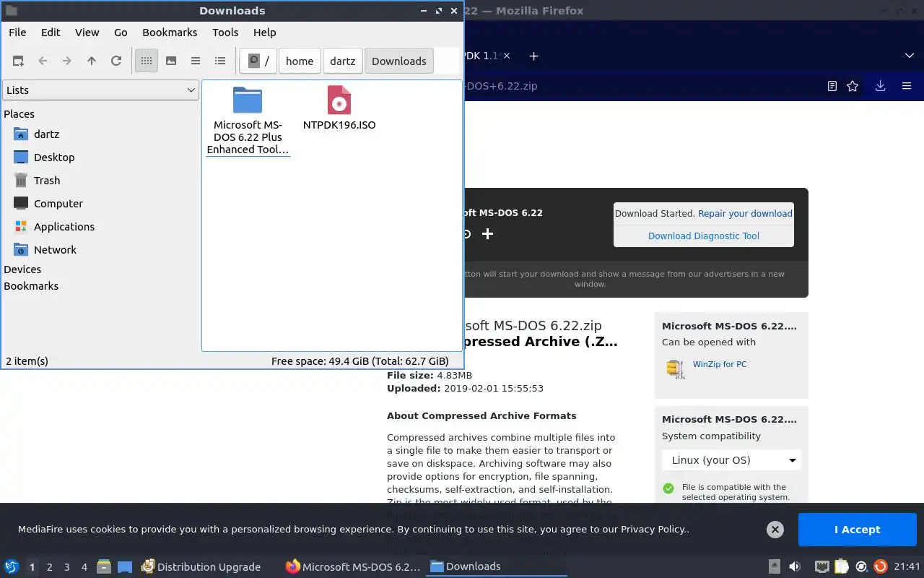Dismiss cookie banner with X icon
924x578 pixels.
pos(775,530)
